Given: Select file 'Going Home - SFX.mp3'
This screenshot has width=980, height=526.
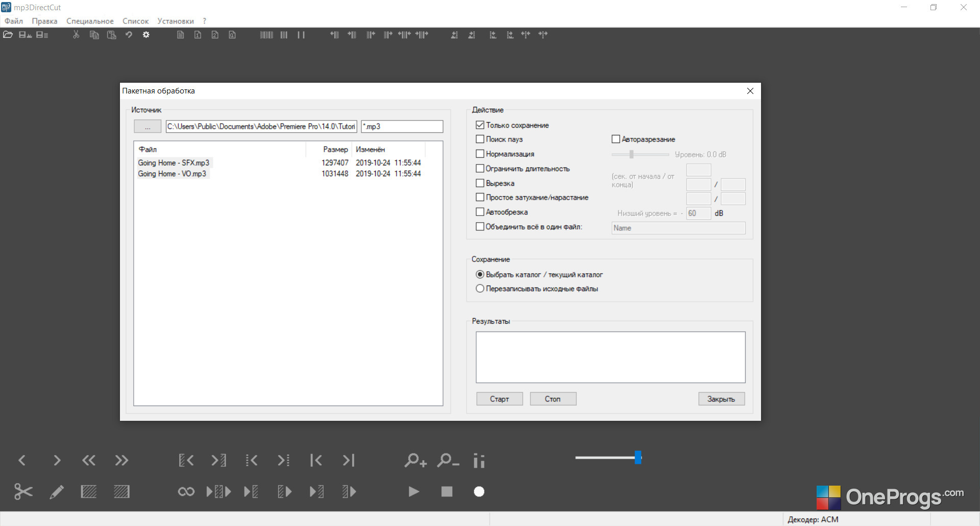Looking at the screenshot, I should pos(174,162).
